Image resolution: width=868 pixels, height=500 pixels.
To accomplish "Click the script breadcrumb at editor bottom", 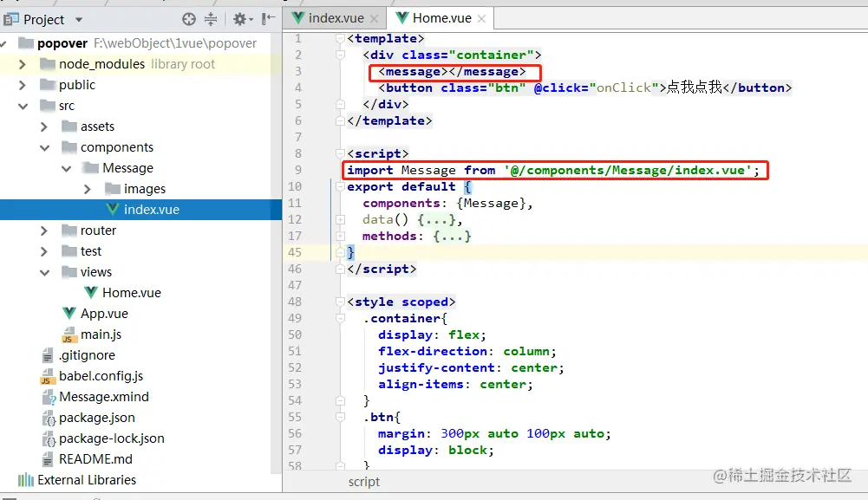I will click(363, 482).
